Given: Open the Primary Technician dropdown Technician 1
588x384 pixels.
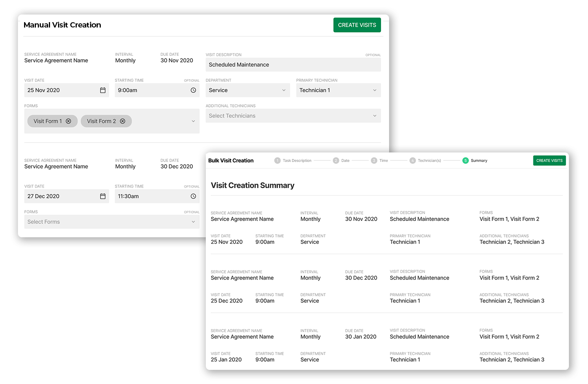Looking at the screenshot, I should pyautogui.click(x=338, y=90).
